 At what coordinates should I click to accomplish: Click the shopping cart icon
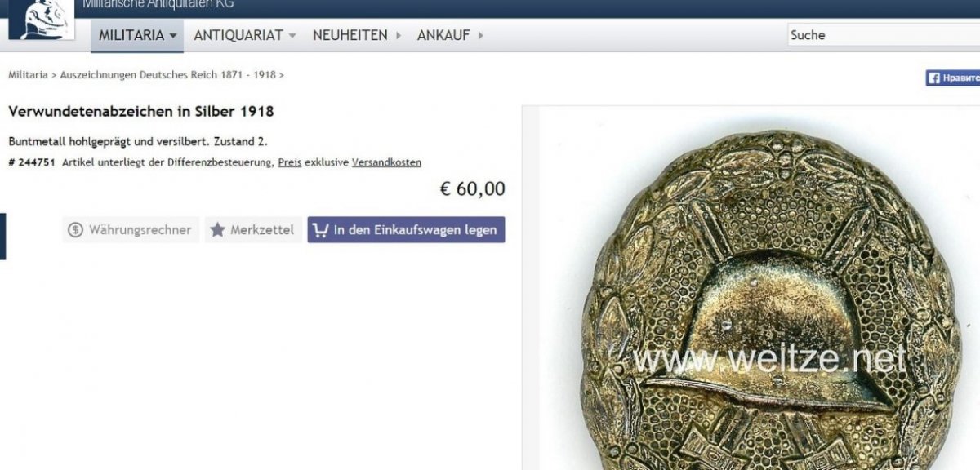tap(321, 230)
